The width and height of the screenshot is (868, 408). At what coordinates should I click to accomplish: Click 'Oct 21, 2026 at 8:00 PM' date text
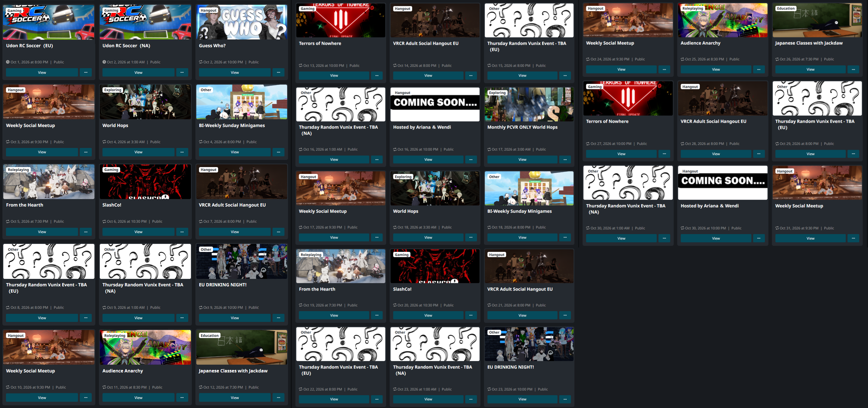tap(511, 305)
